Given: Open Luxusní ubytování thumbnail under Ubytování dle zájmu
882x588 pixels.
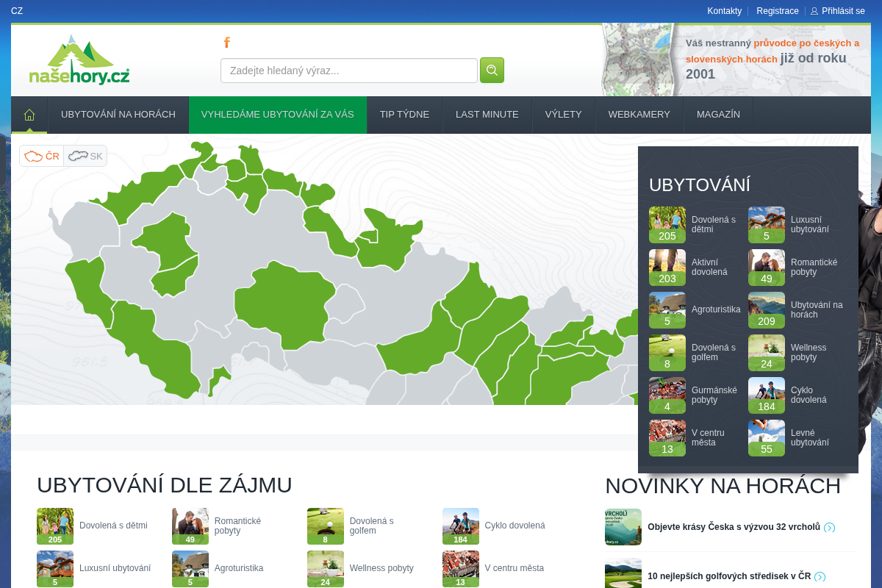Looking at the screenshot, I should coord(55,569).
